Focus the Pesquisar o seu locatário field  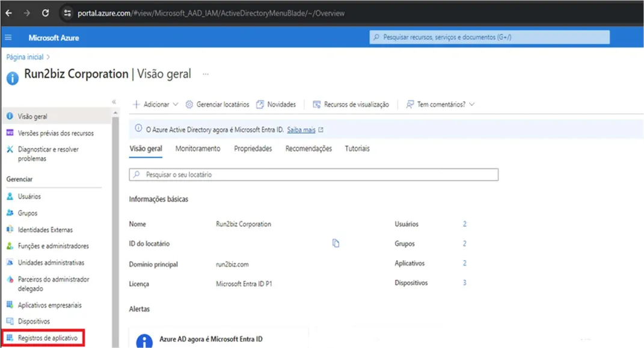tap(314, 175)
